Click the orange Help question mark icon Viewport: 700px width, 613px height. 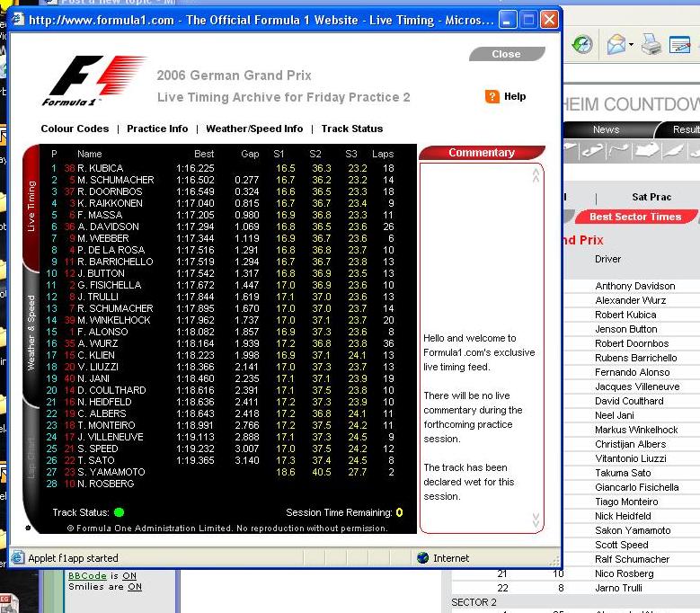click(492, 96)
